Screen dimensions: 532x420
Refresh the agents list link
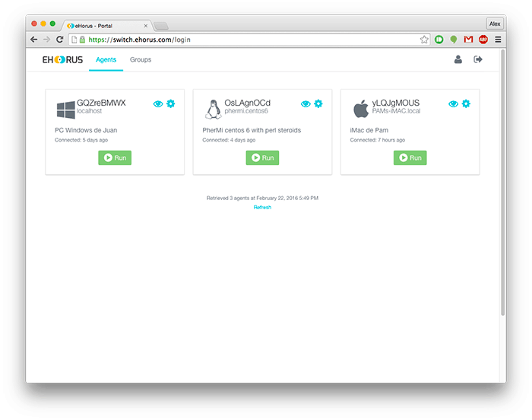(262, 207)
